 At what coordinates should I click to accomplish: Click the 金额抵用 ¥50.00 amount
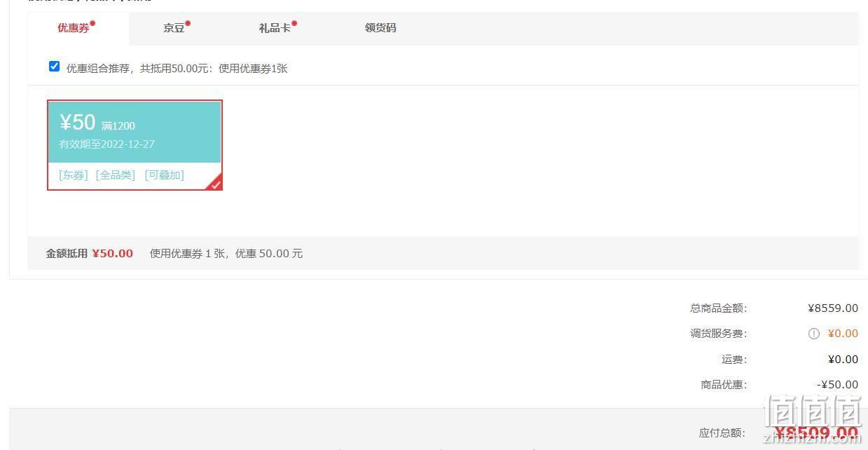(112, 254)
